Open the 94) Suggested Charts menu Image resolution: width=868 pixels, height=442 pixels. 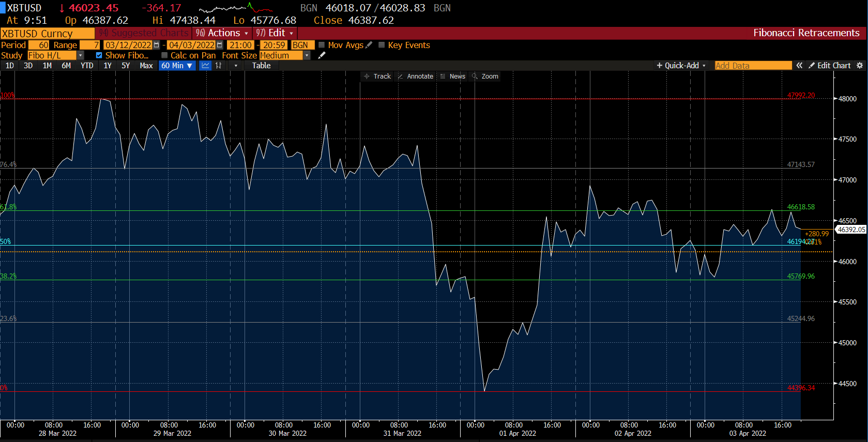pos(143,33)
